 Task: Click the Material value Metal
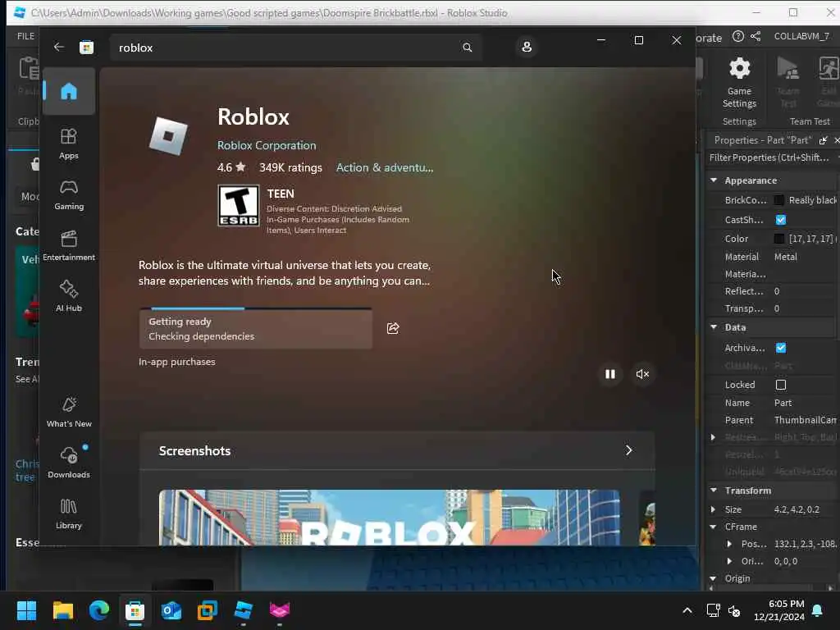pos(785,257)
